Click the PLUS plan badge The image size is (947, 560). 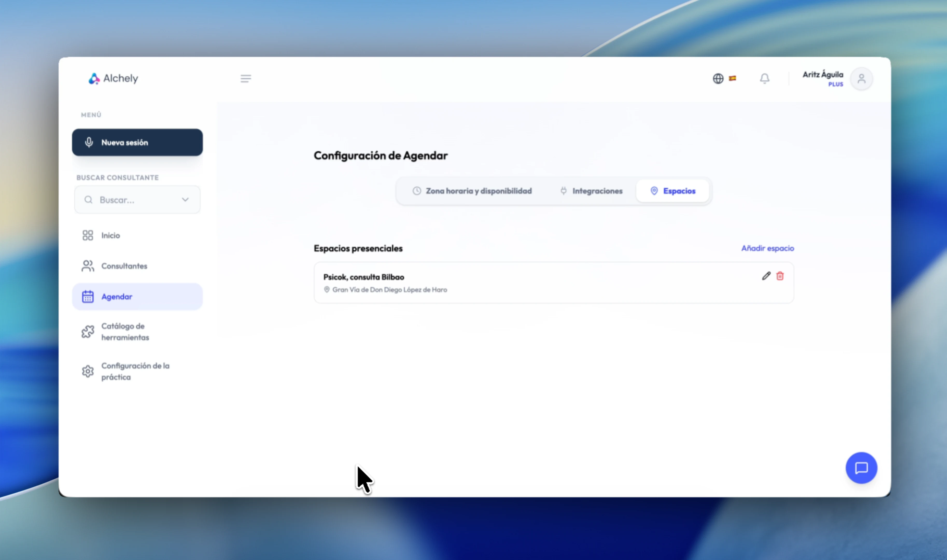(835, 85)
